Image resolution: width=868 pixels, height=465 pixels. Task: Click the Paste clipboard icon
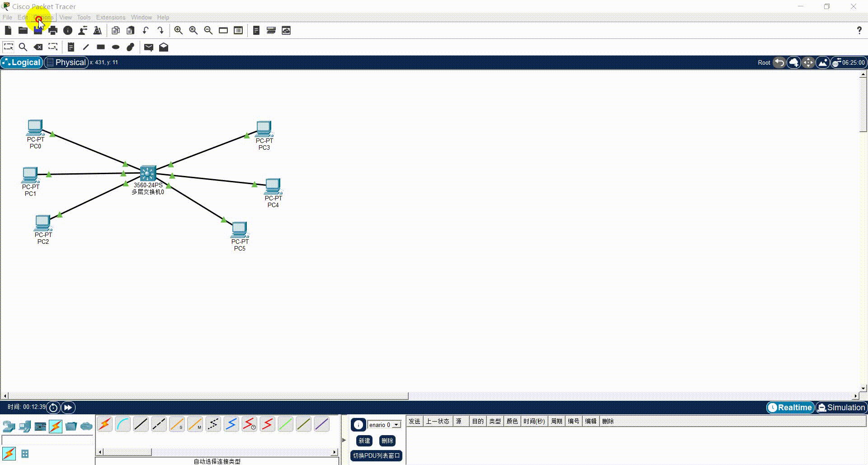tap(131, 30)
